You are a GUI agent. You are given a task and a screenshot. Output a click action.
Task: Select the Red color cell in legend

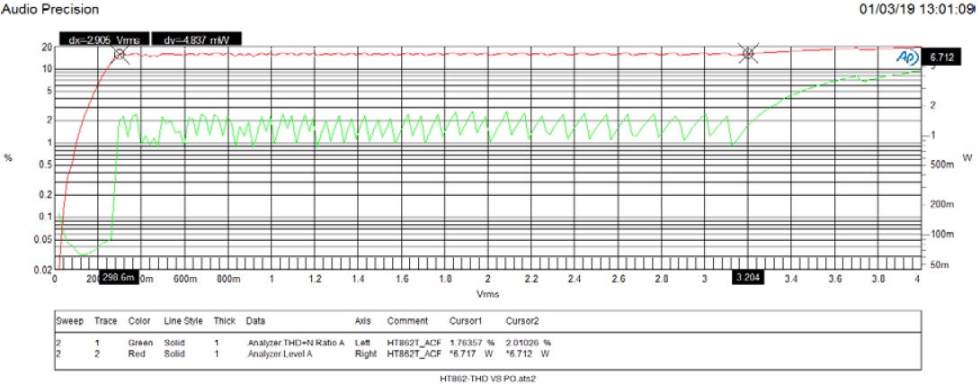pos(138,353)
